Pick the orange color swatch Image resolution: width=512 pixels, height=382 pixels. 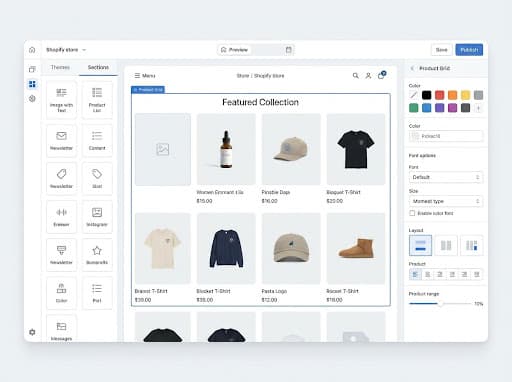point(452,95)
